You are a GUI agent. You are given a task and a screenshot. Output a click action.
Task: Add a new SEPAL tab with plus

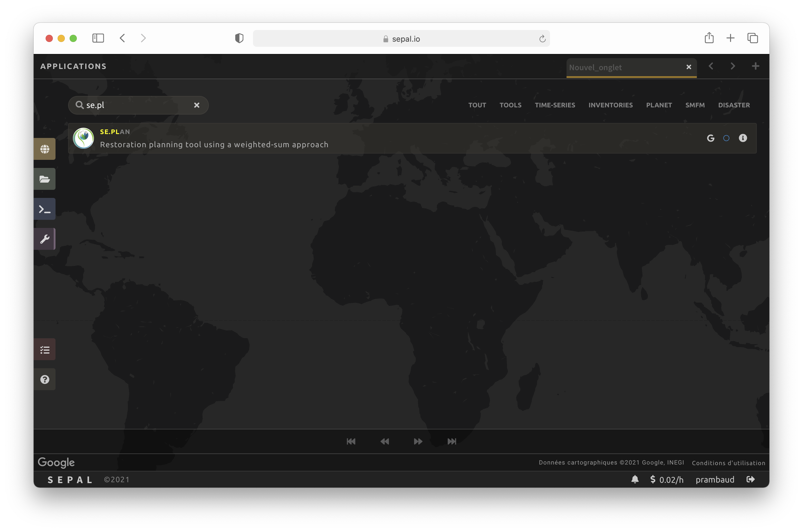[x=755, y=66]
